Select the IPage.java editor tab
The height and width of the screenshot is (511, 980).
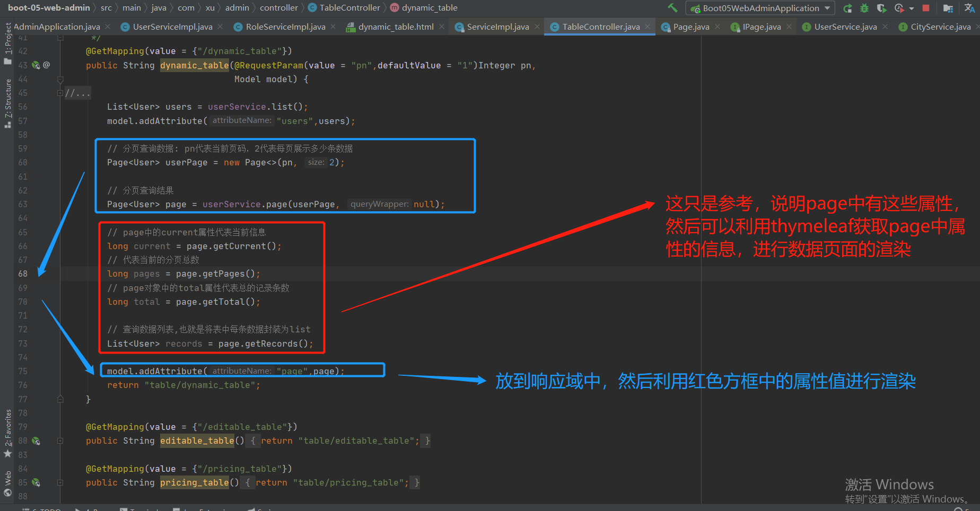point(762,27)
